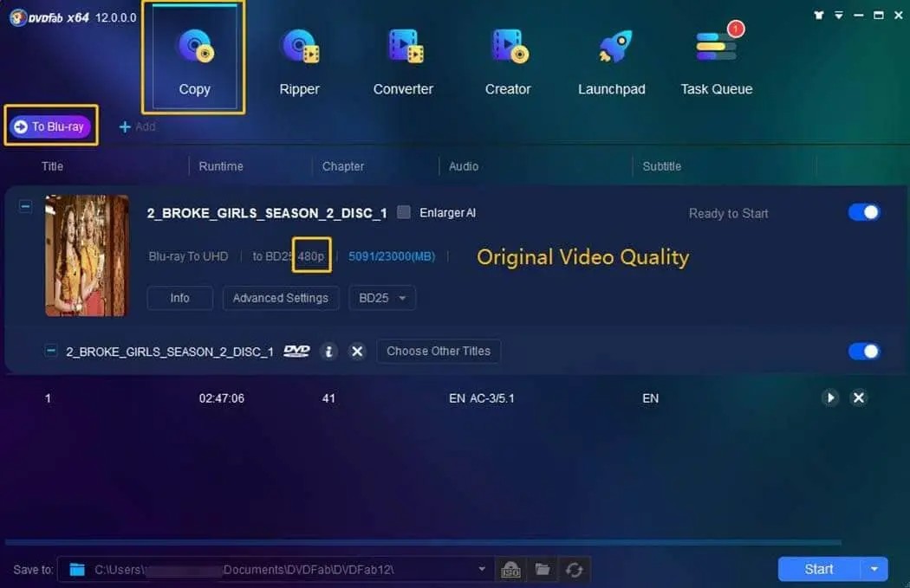This screenshot has width=910, height=588.
Task: Toggle the source disc row switch
Action: tap(864, 352)
